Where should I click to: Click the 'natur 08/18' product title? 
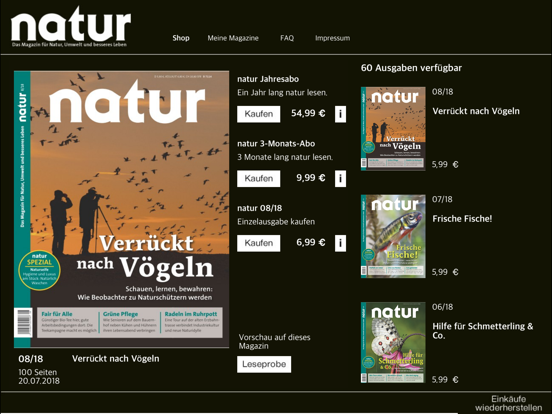[259, 208]
